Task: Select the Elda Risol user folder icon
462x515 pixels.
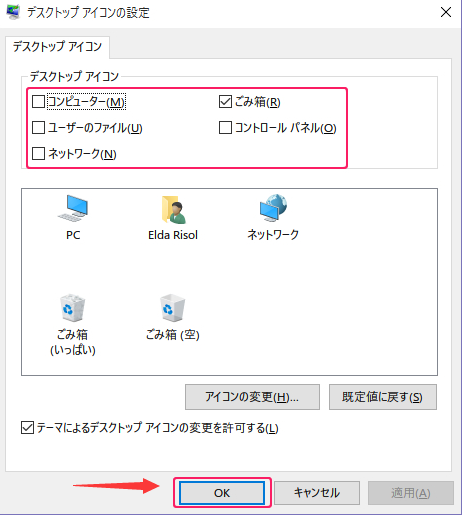Action: tap(173, 210)
